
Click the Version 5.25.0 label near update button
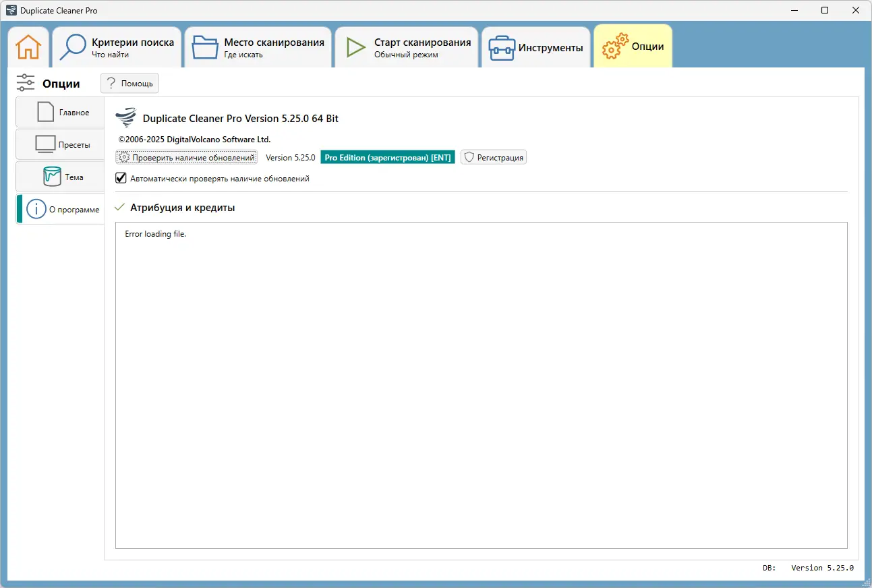pyautogui.click(x=291, y=157)
